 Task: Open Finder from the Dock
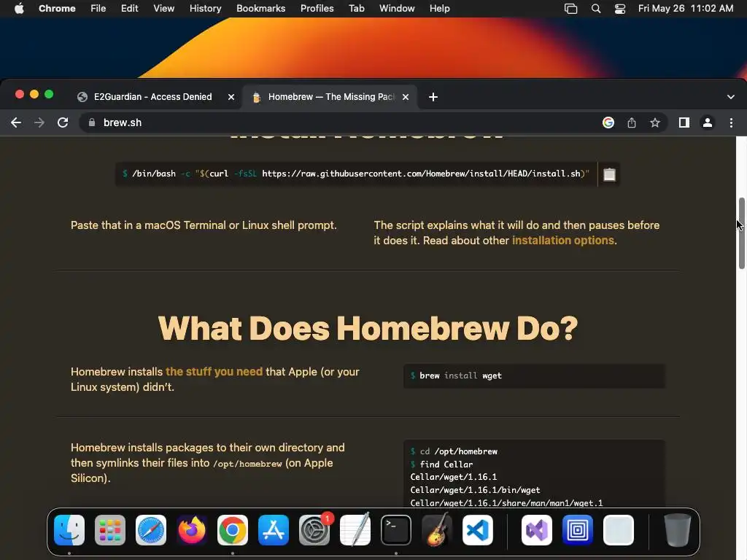pyautogui.click(x=69, y=530)
